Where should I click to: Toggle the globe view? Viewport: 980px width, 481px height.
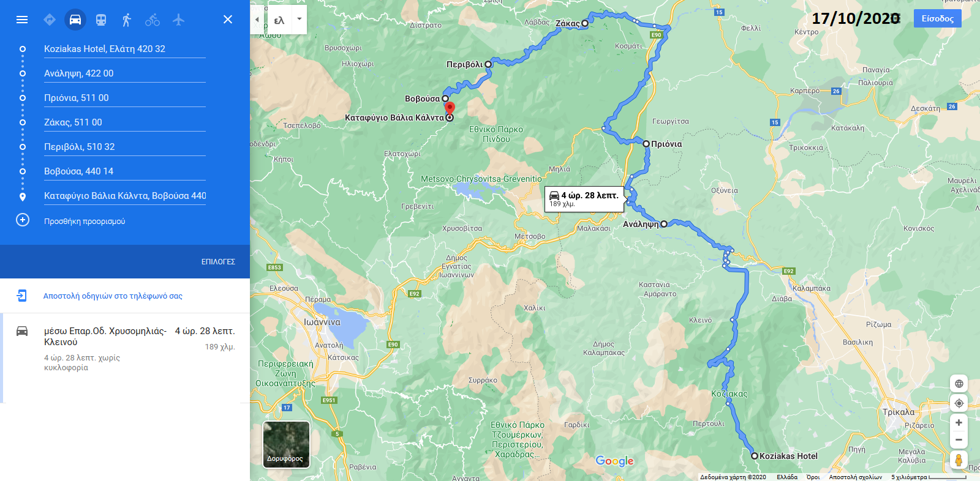click(x=959, y=384)
